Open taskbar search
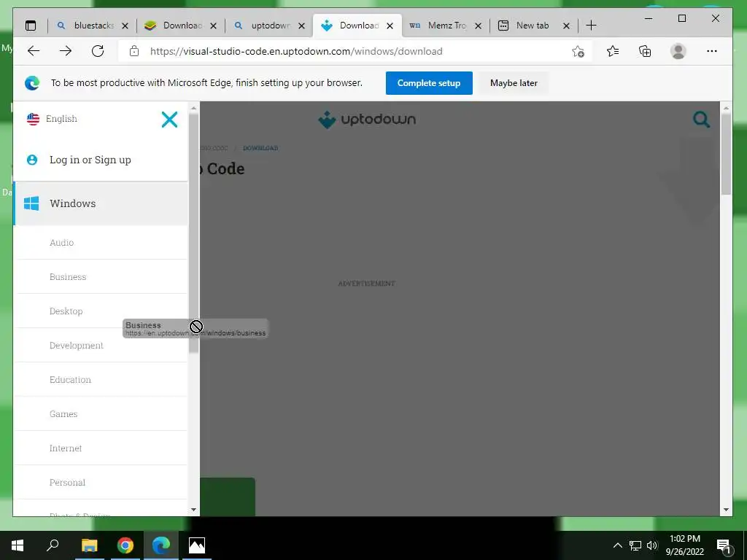The width and height of the screenshot is (747, 560). coord(53,545)
